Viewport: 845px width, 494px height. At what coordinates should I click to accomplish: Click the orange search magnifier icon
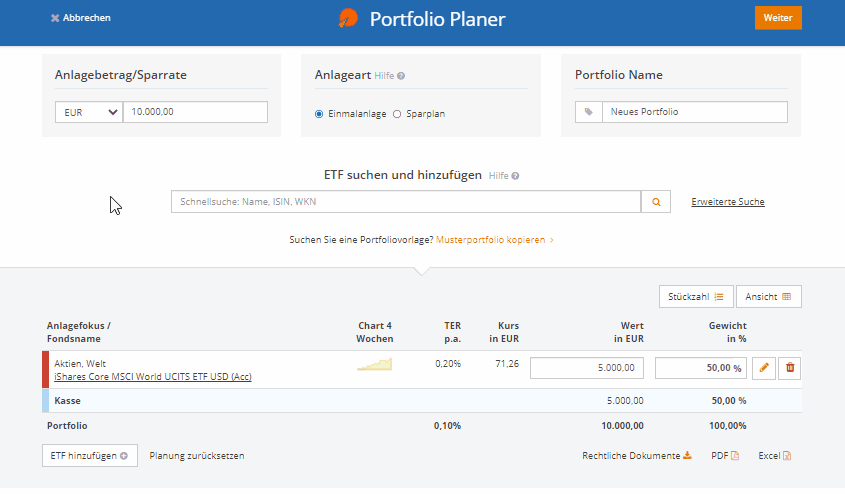[x=656, y=202]
